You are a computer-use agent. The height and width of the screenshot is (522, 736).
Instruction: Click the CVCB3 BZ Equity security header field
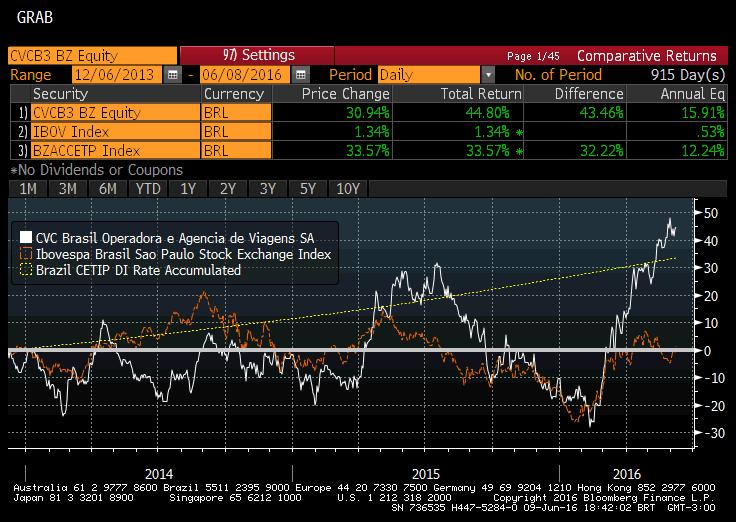tap(90, 56)
